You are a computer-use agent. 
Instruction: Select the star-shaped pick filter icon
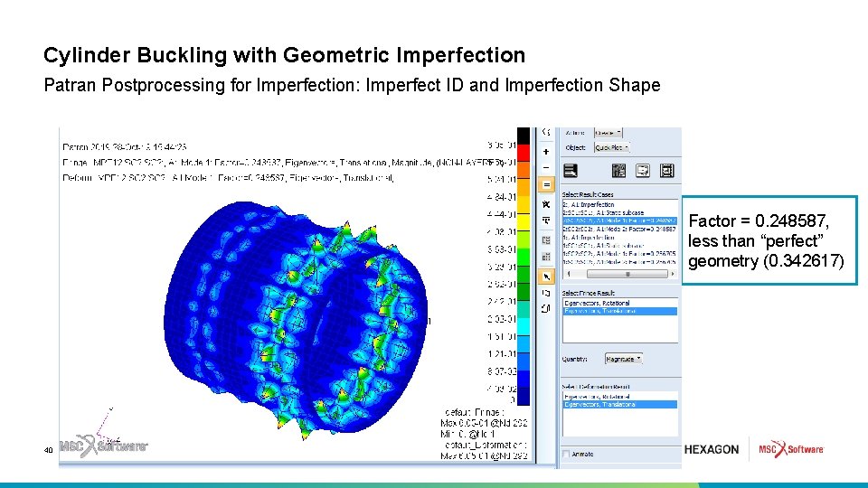click(546, 204)
